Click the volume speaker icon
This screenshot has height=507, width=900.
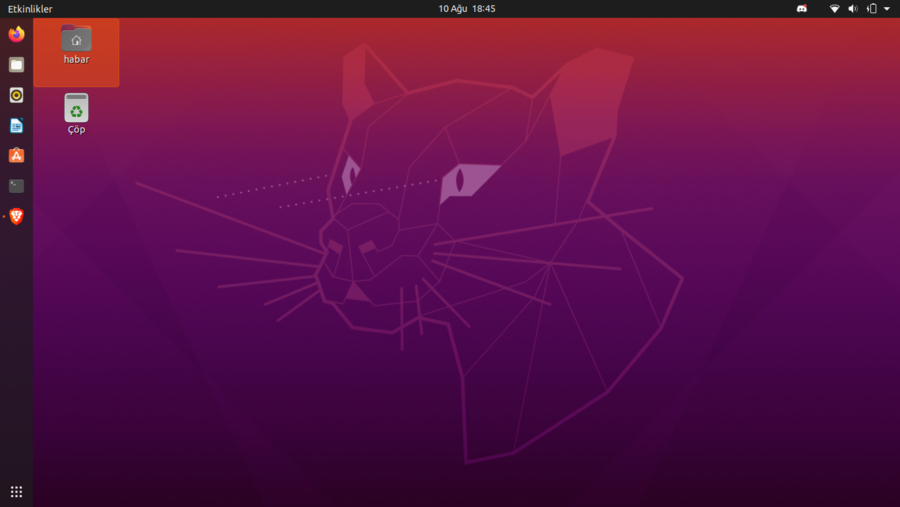853,9
